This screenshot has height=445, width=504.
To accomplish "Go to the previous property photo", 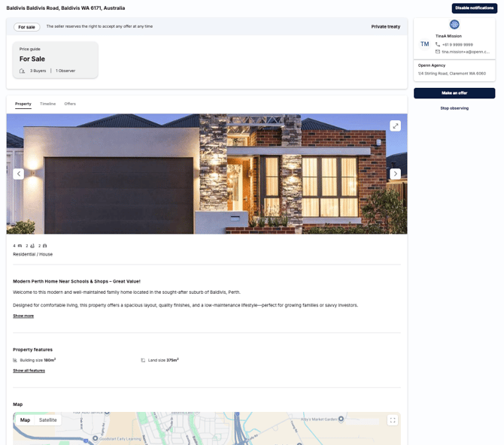I will pos(19,174).
